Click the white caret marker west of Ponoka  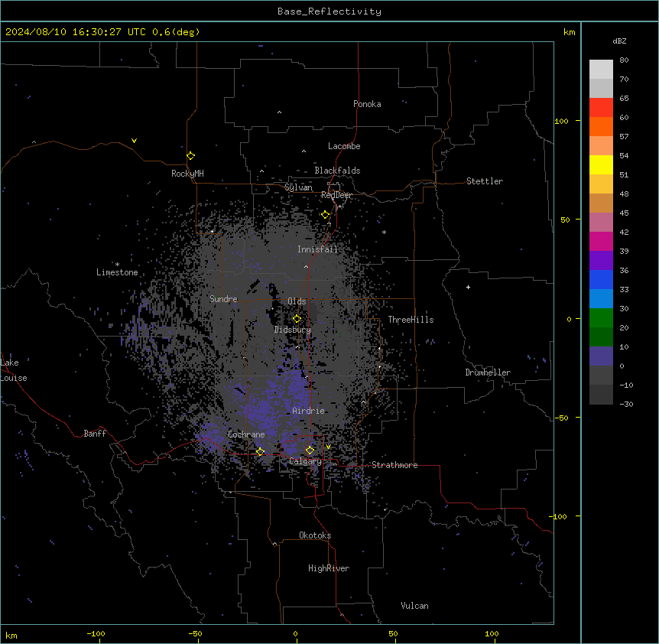tap(279, 112)
